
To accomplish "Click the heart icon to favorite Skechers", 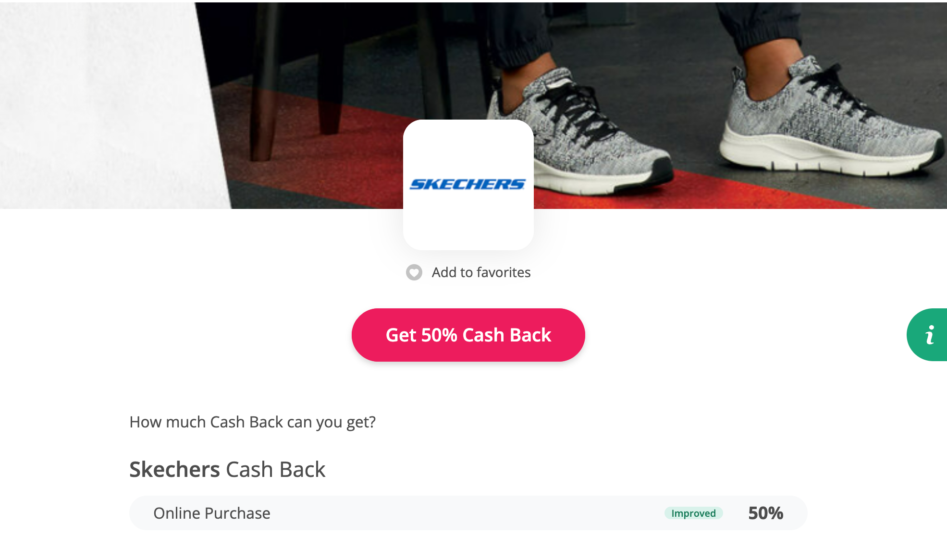I will pos(414,272).
